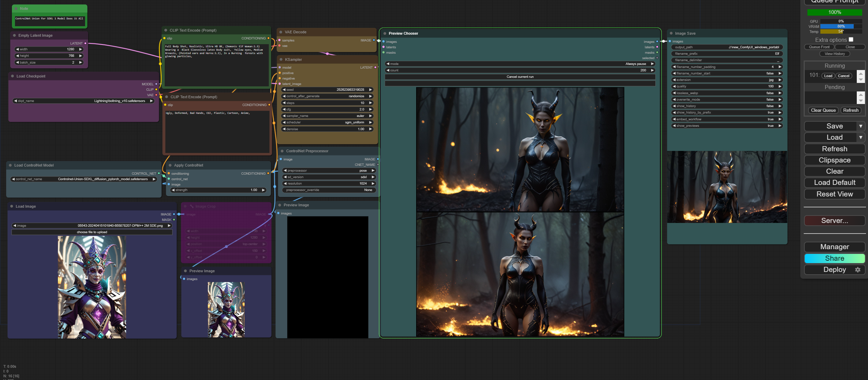
Task: Open the Load dropdown arrow
Action: [x=861, y=137]
